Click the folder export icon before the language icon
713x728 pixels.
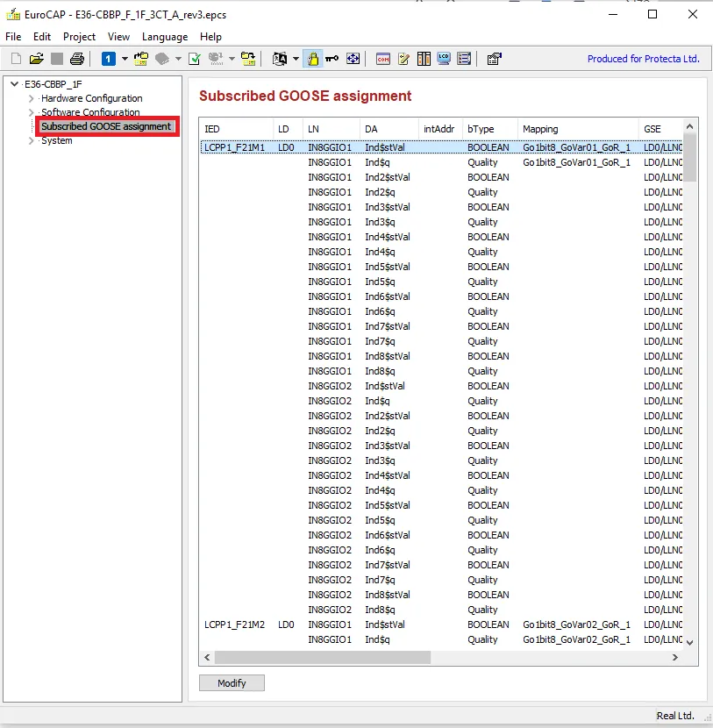pyautogui.click(x=248, y=59)
